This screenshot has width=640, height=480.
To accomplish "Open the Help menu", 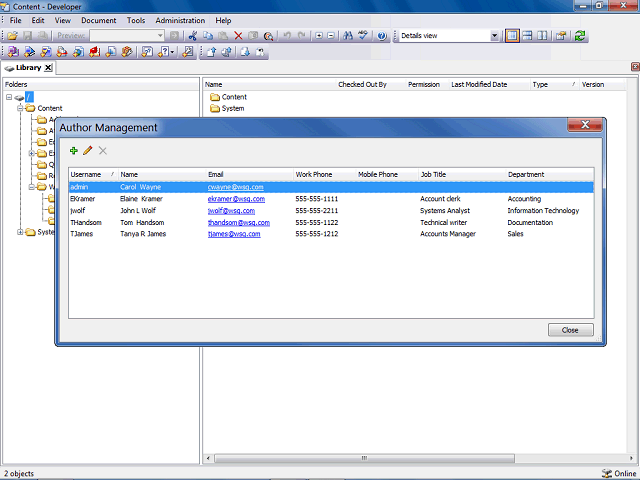I will [x=223, y=20].
